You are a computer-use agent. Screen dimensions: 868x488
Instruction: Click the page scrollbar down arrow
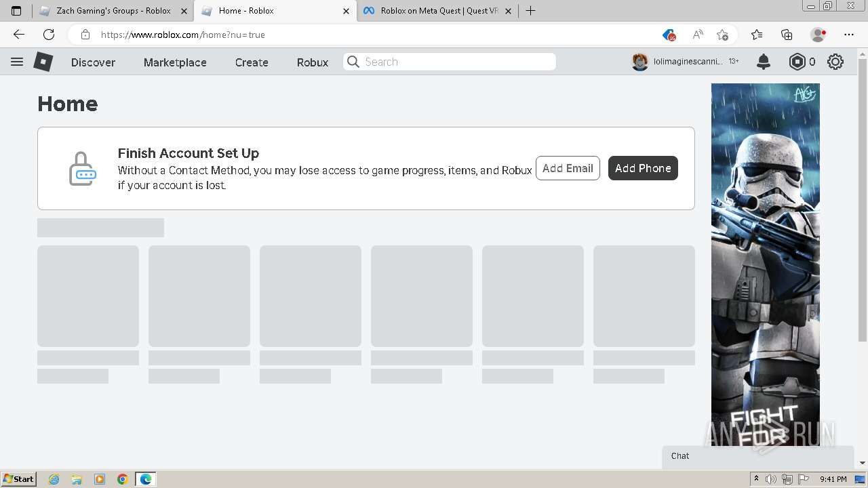863,463
